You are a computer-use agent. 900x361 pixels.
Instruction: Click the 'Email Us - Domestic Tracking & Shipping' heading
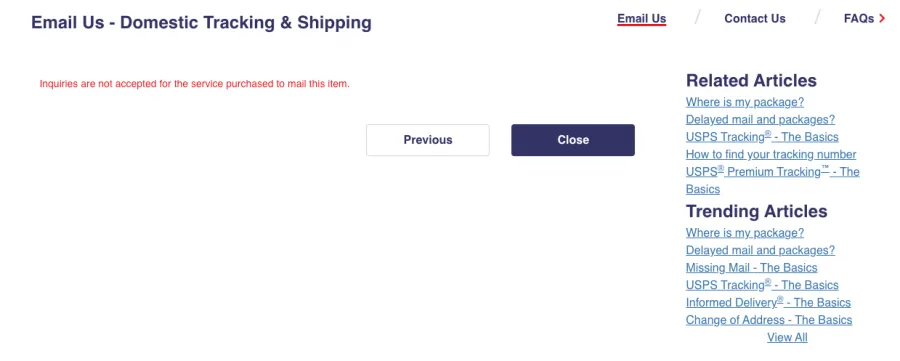201,23
